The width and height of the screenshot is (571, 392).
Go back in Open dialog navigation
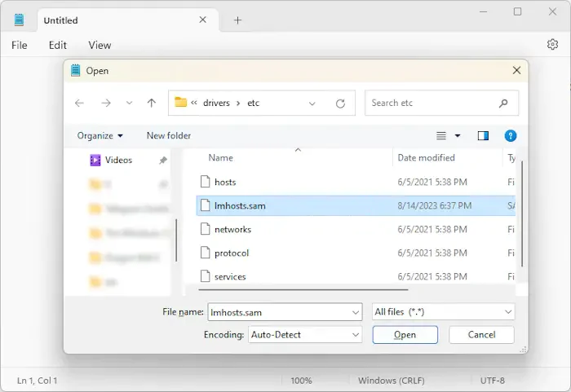[79, 103]
